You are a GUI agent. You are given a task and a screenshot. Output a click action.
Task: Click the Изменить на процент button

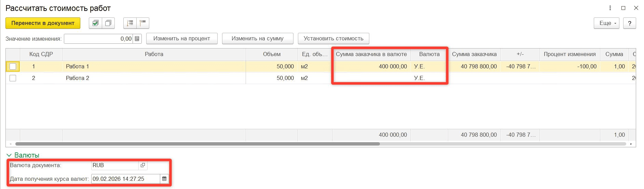click(182, 39)
